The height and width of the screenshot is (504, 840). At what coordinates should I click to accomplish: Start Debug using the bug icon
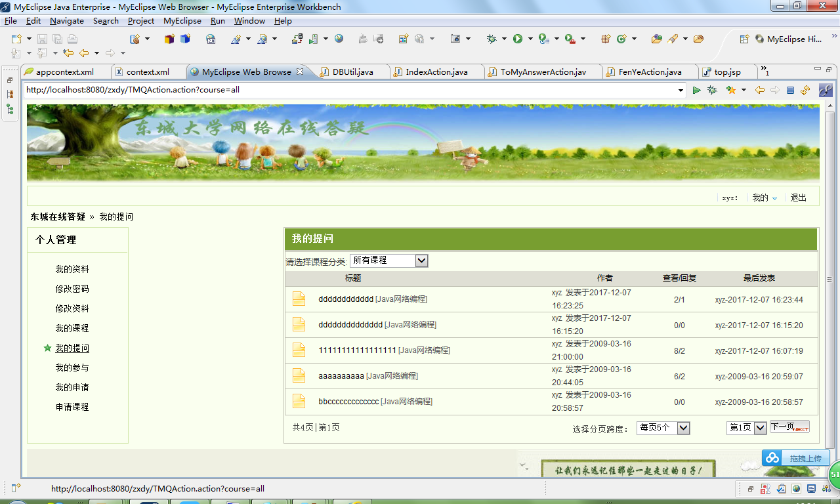(491, 39)
